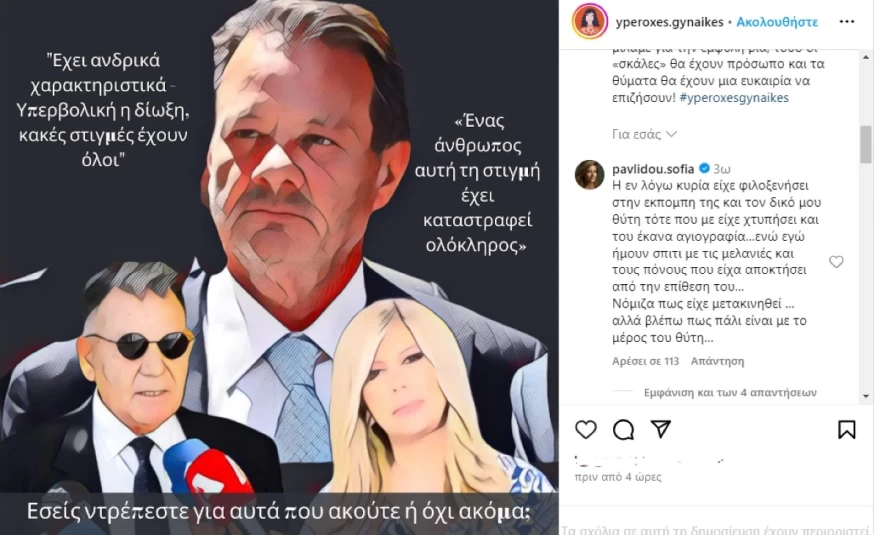Screen dimensions: 880x535
Task: Click the scrollbar up arrow in comments
Action: click(866, 57)
